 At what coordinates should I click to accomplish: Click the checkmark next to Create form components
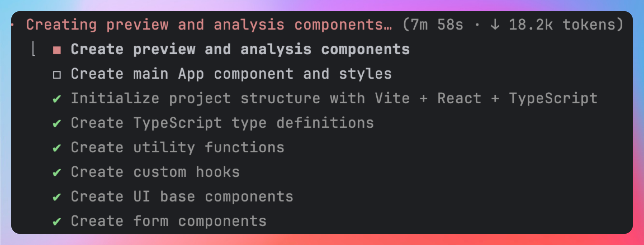click(57, 222)
